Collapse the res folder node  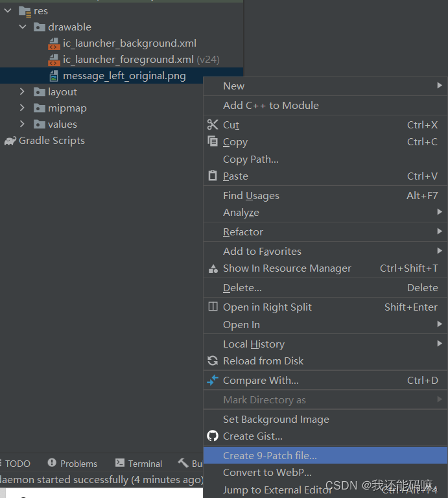click(8, 11)
